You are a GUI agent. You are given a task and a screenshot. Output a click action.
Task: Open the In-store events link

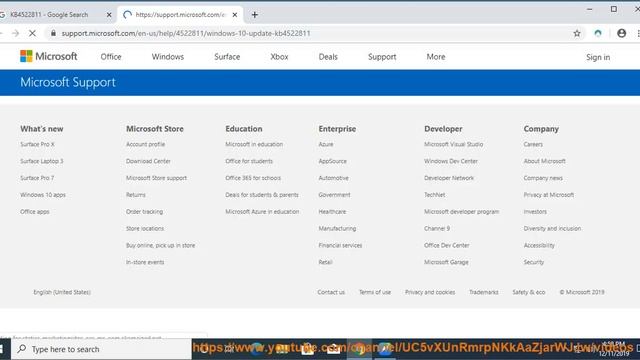[x=145, y=262]
